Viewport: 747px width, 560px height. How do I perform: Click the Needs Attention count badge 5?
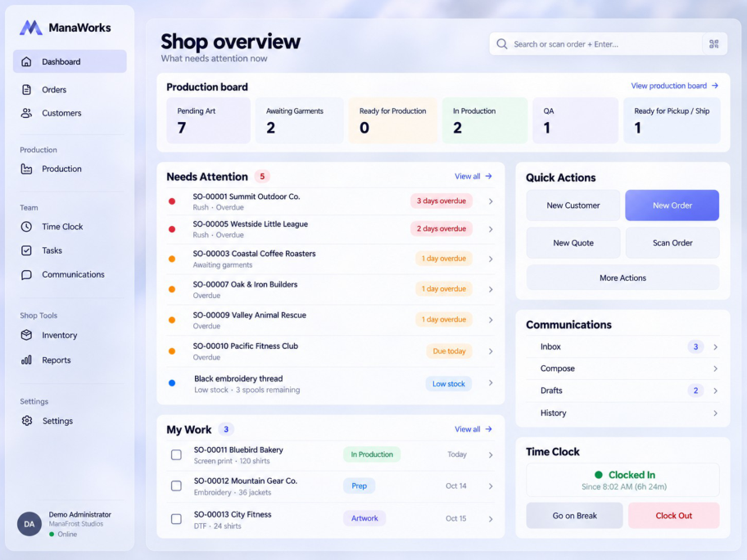click(x=262, y=176)
